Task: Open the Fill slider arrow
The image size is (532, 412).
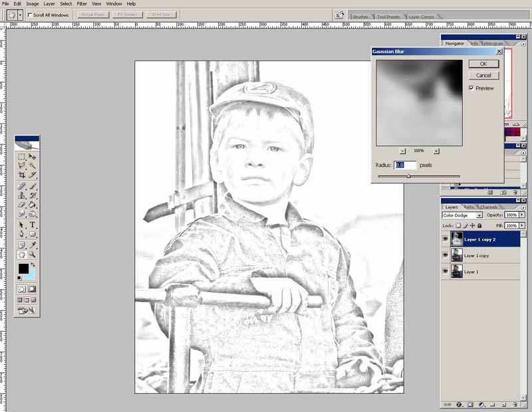Action: (522, 225)
